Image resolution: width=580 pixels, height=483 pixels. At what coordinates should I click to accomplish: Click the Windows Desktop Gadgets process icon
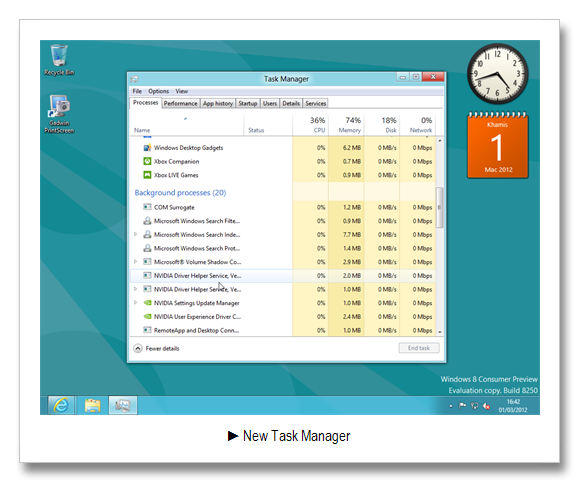[x=147, y=148]
